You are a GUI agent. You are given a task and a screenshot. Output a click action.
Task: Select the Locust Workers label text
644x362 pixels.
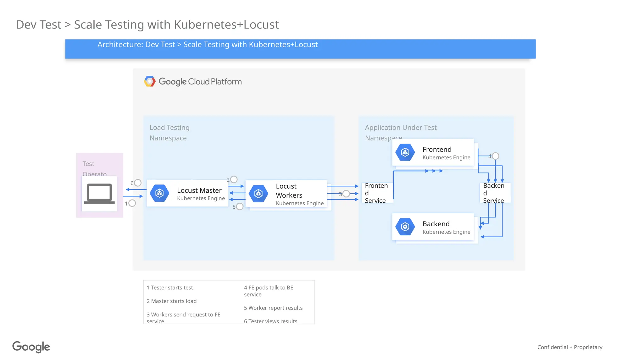coord(289,191)
